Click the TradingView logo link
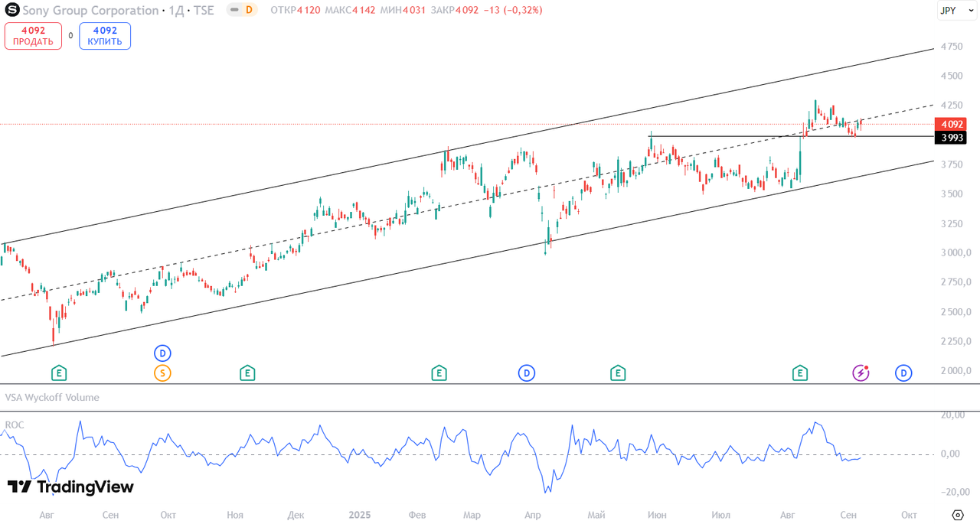Image resolution: width=980 pixels, height=524 pixels. click(70, 487)
